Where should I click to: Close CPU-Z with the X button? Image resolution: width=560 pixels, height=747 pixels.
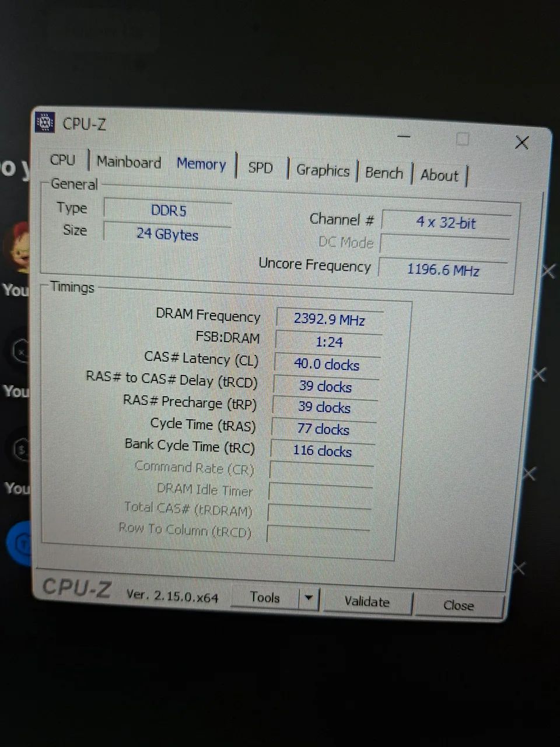pyautogui.click(x=522, y=142)
